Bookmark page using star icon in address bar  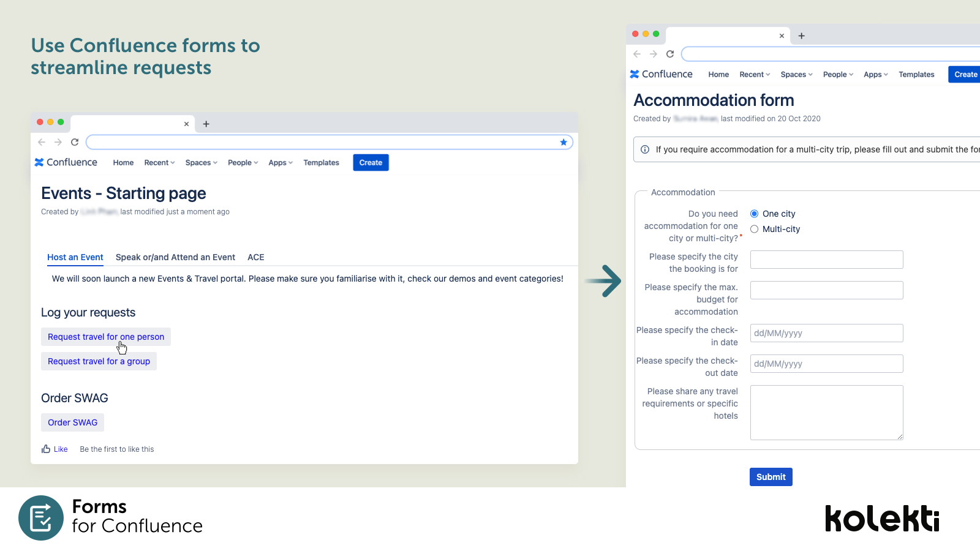click(x=563, y=142)
